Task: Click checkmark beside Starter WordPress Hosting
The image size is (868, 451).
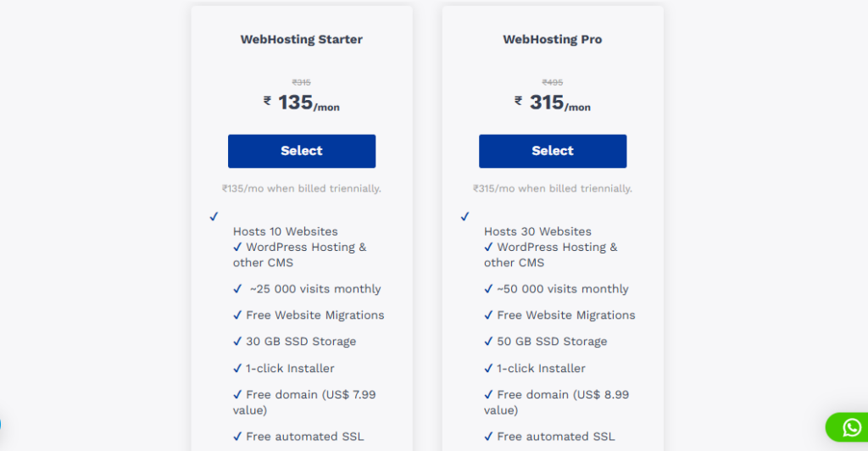Action: pyautogui.click(x=237, y=247)
